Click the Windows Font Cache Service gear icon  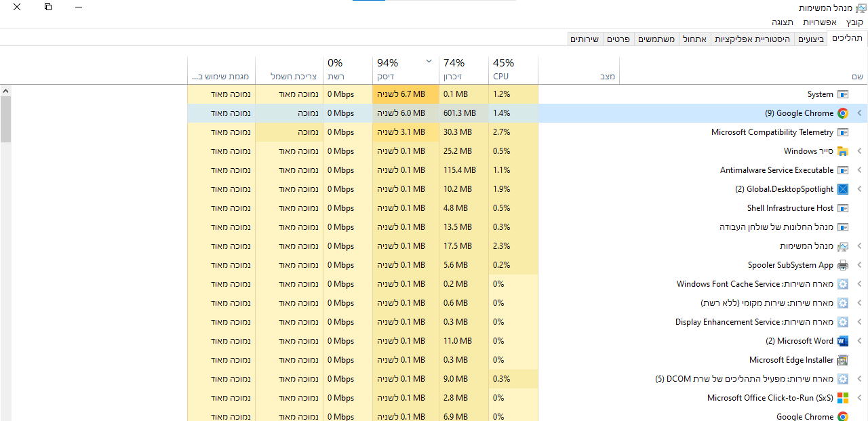click(x=843, y=284)
